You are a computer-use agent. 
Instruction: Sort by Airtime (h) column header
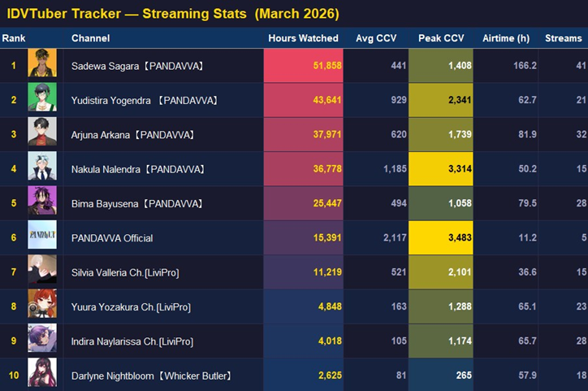pos(506,38)
